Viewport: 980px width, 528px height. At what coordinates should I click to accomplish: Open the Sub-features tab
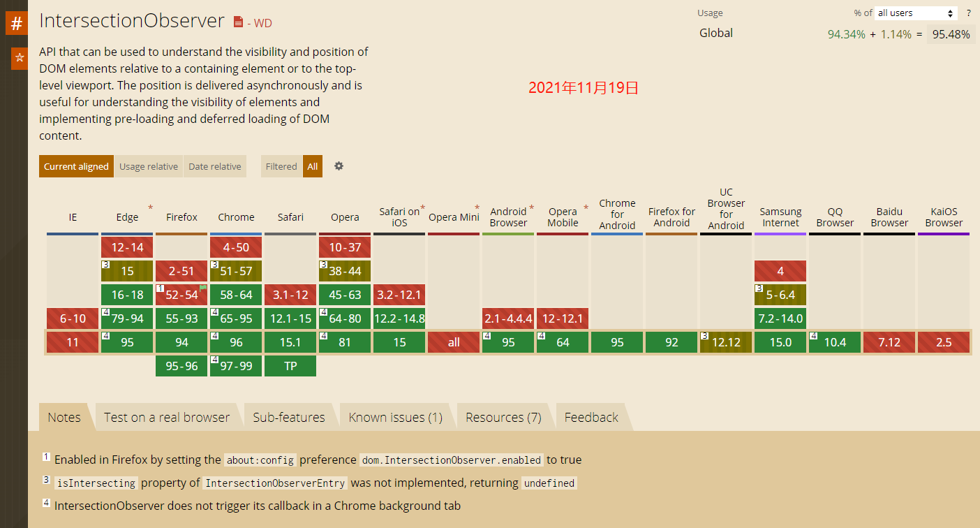(x=288, y=418)
